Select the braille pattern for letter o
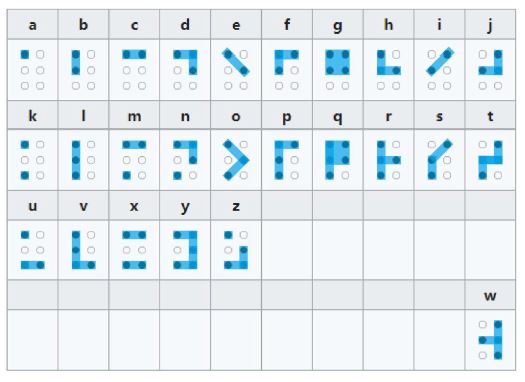 236,160
